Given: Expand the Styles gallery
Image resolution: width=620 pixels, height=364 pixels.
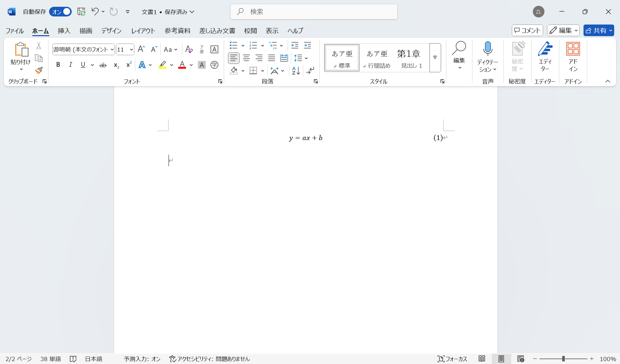Looking at the screenshot, I should click(435, 58).
